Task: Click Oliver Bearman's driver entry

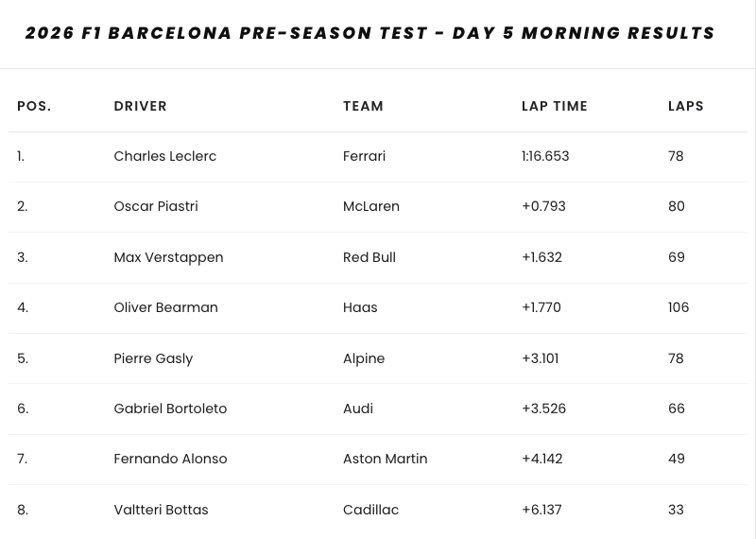Action: 165,307
